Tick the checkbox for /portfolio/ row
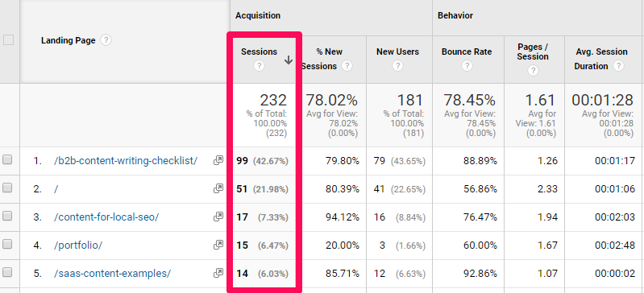The height and width of the screenshot is (293, 644). point(7,244)
